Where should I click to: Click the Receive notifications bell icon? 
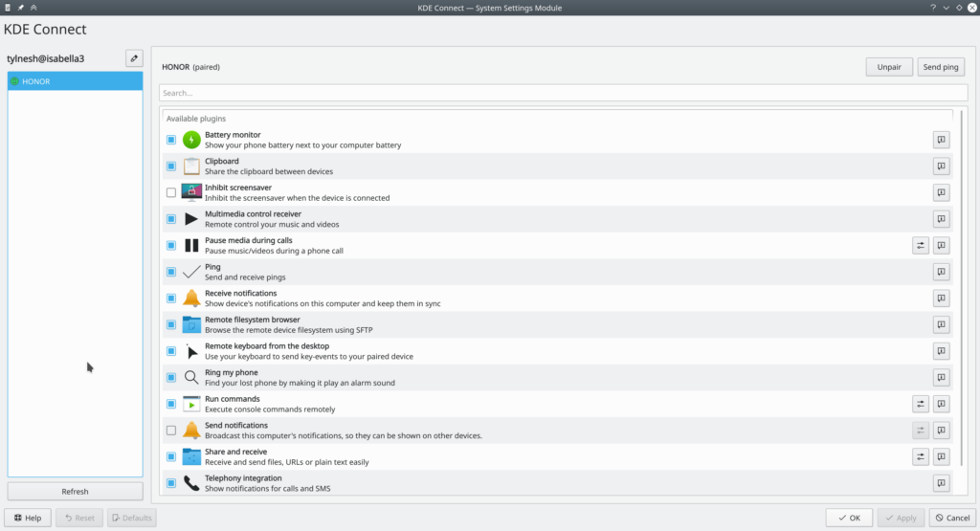pos(191,298)
